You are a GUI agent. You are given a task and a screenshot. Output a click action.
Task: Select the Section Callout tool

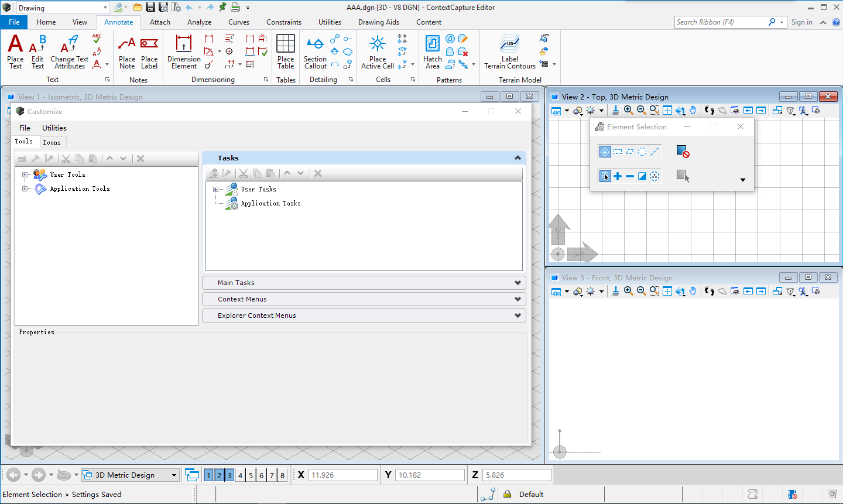(315, 52)
